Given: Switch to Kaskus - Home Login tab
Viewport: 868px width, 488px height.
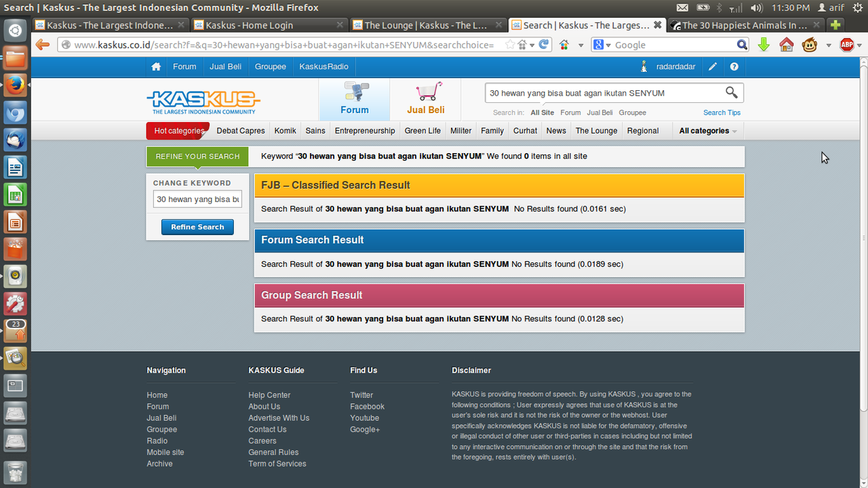Looking at the screenshot, I should [x=269, y=25].
